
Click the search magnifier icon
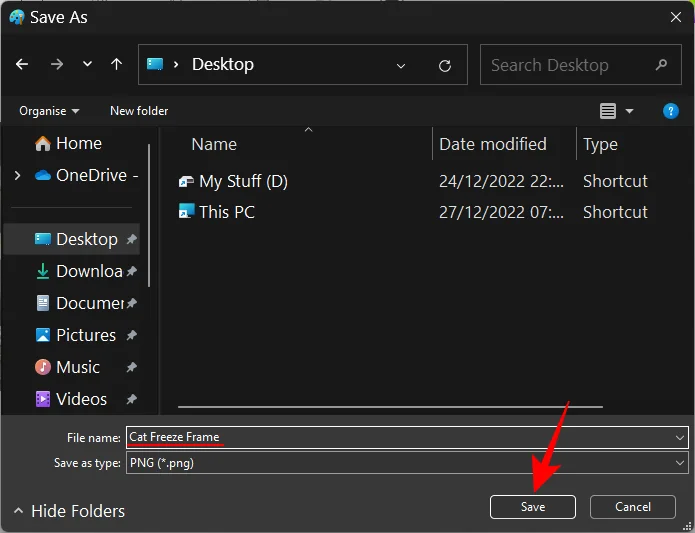pyautogui.click(x=661, y=65)
